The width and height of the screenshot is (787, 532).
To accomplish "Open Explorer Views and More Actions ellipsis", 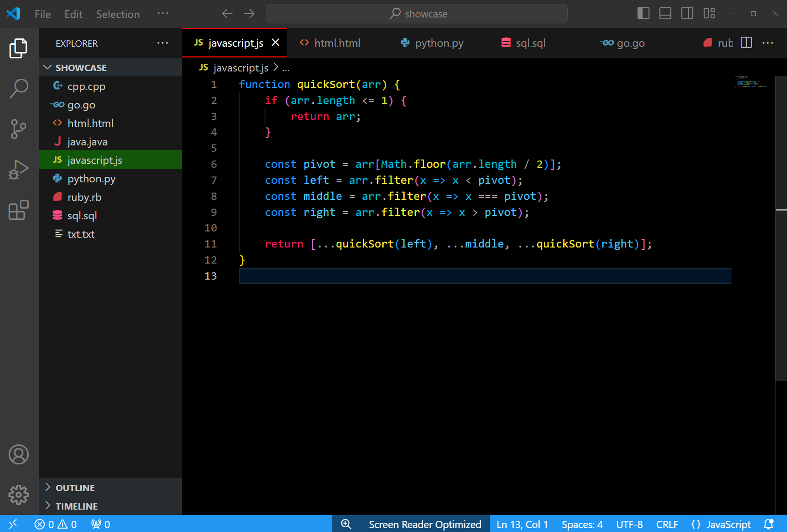I will pyautogui.click(x=162, y=43).
